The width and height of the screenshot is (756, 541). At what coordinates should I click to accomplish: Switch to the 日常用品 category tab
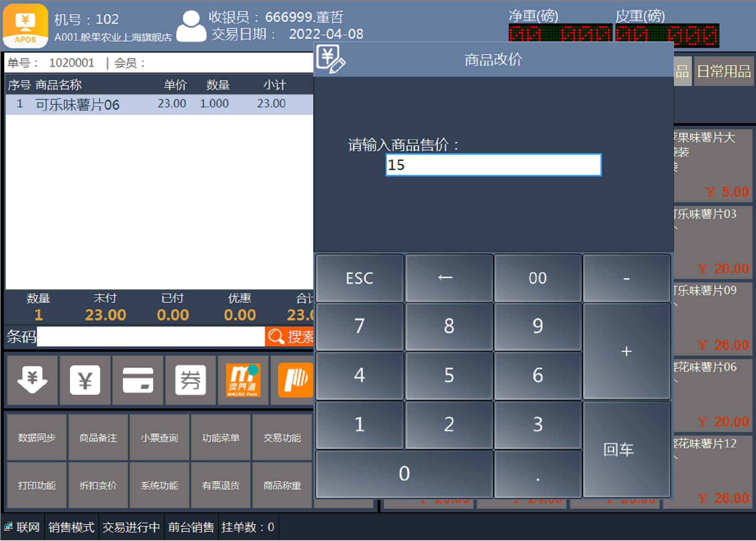[x=723, y=71]
